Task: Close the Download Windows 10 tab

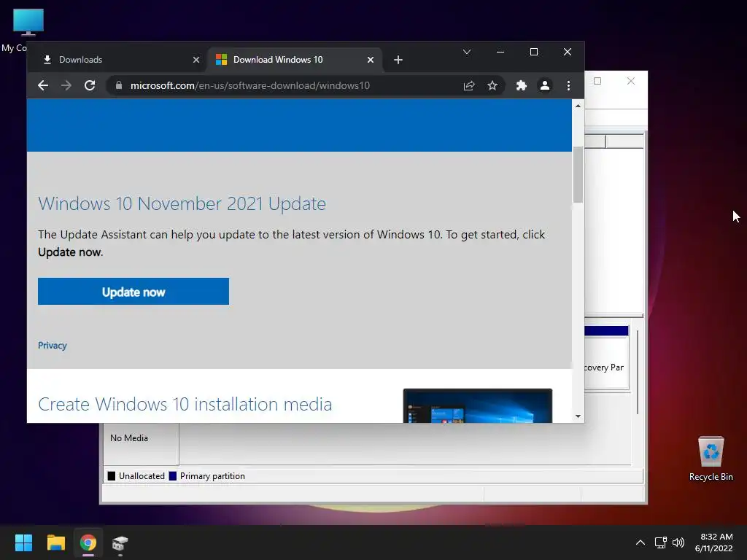Action: tap(371, 60)
